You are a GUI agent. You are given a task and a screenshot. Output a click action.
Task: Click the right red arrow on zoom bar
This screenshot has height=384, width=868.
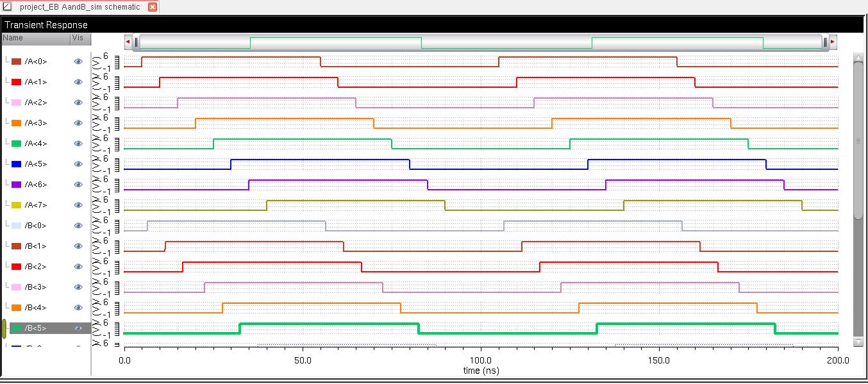point(833,42)
